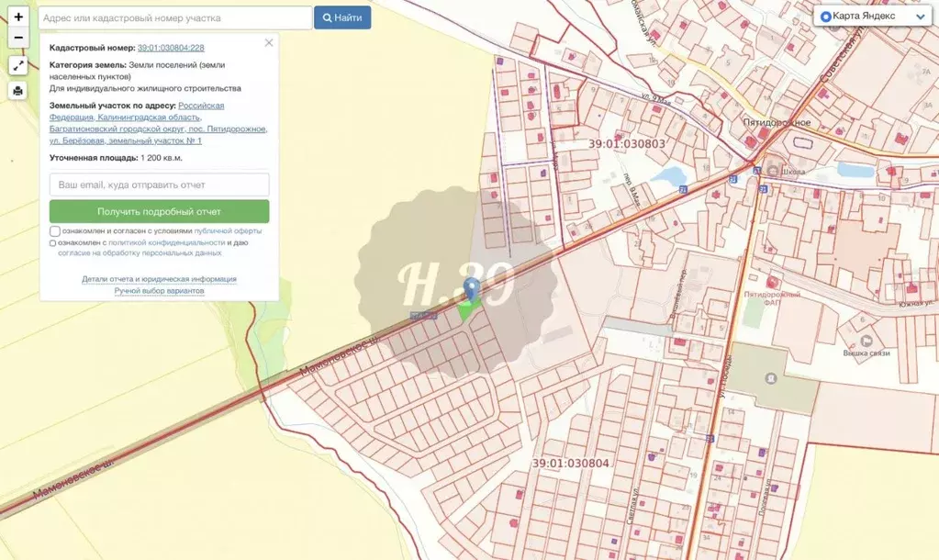This screenshot has width=939, height=560.
Task: Click the print map icon
Action: point(18,90)
